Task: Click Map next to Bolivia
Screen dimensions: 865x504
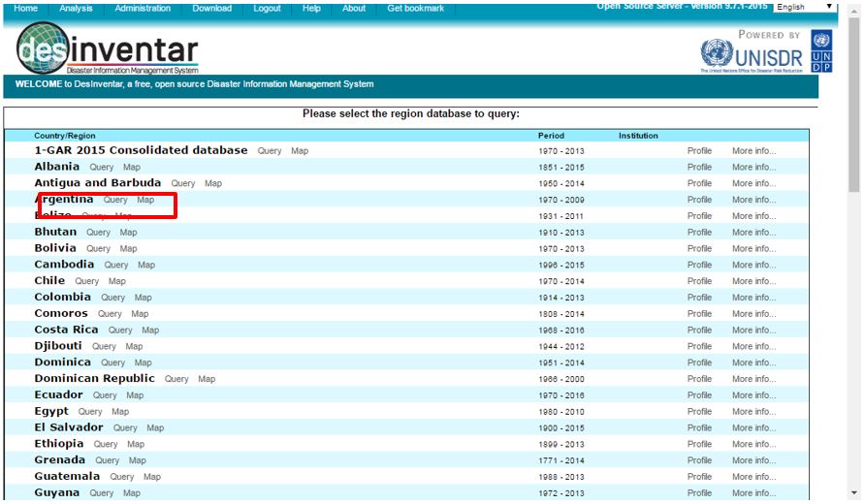Action: point(128,249)
